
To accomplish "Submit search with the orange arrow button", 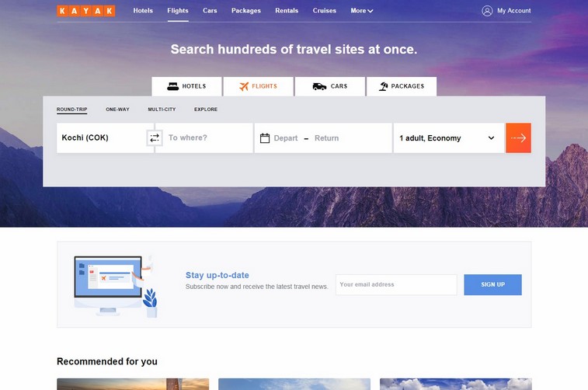I will (x=518, y=138).
